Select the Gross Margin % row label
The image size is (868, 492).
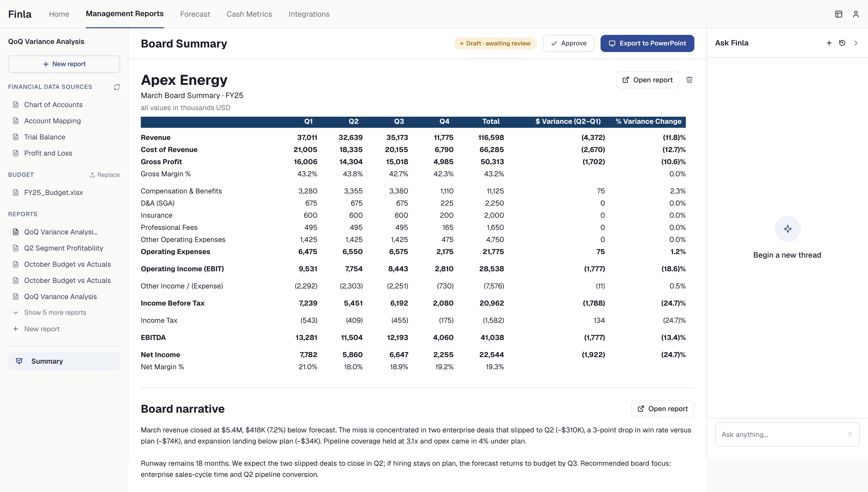[x=166, y=174]
